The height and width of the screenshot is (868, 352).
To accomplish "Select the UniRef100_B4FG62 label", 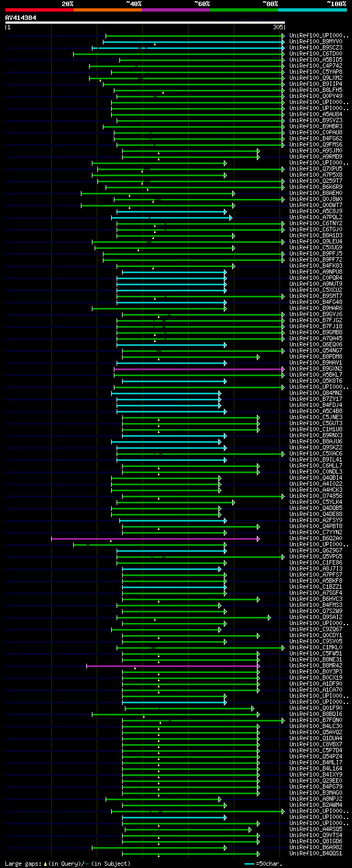I will [x=316, y=138].
